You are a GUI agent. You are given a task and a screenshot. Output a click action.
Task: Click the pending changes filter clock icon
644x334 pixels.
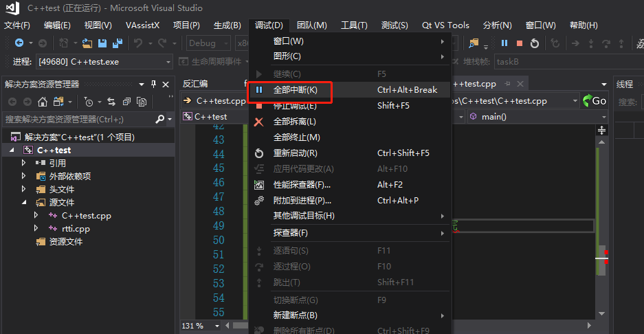(88, 102)
